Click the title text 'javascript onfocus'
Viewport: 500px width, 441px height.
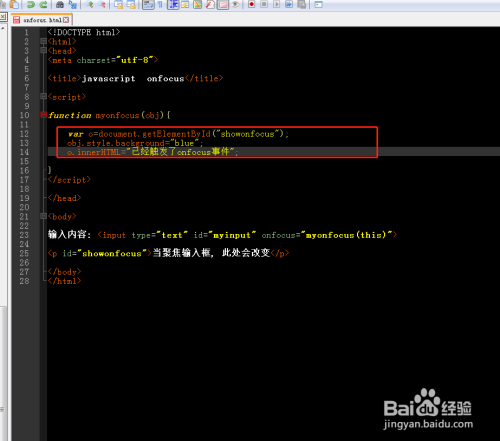(133, 79)
